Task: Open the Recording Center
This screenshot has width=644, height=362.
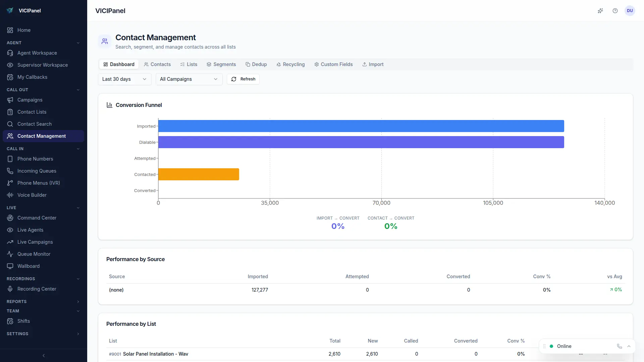Action: (x=37, y=289)
